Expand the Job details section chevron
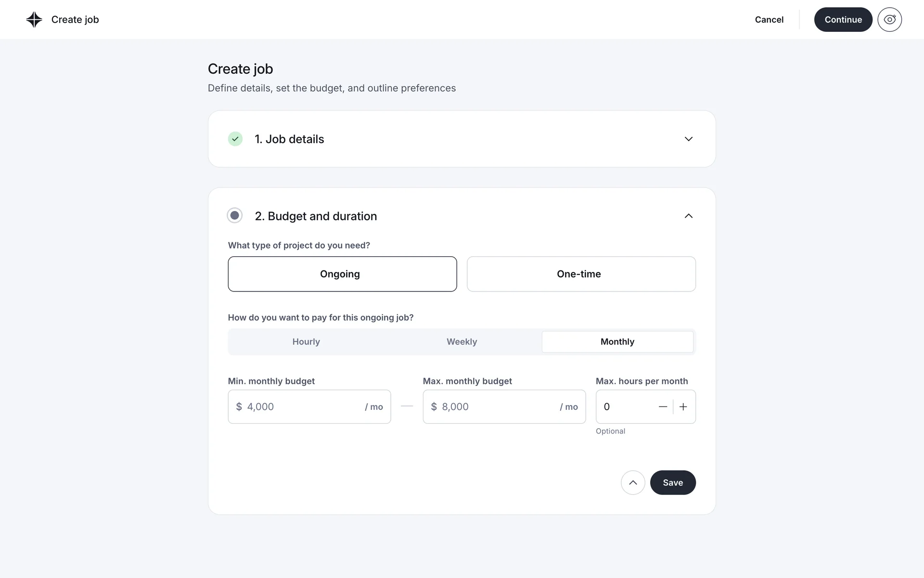The height and width of the screenshot is (578, 924). (x=689, y=139)
